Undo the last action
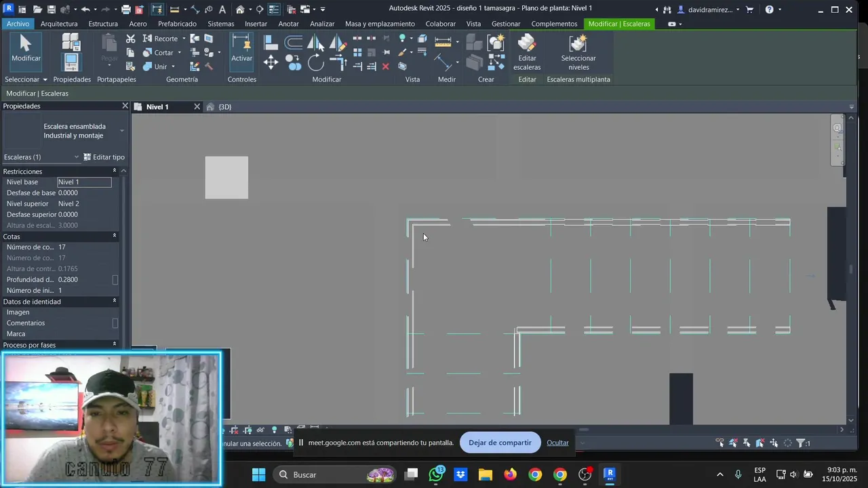Viewport: 868px width, 488px height. pyautogui.click(x=85, y=9)
